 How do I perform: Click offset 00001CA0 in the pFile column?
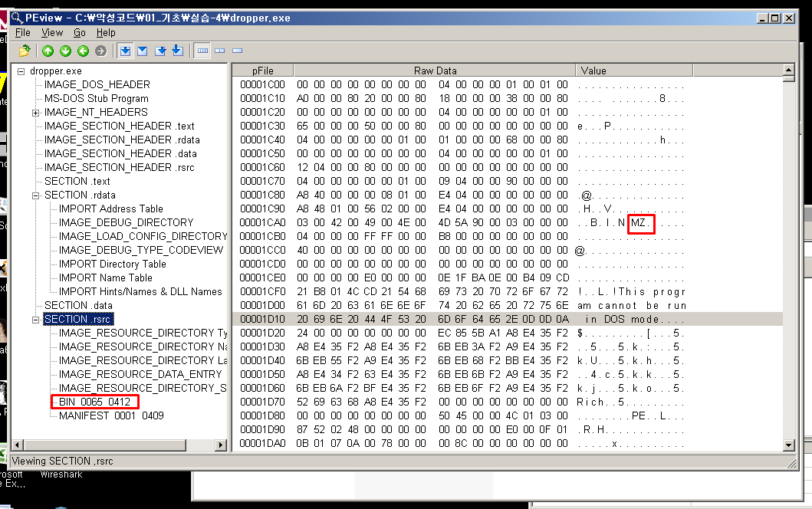click(x=262, y=222)
